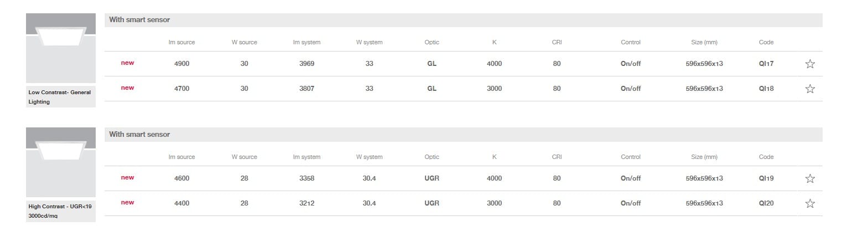Click the second With smart sensor header
Image resolution: width=868 pixels, height=231 pixels.
click(139, 135)
